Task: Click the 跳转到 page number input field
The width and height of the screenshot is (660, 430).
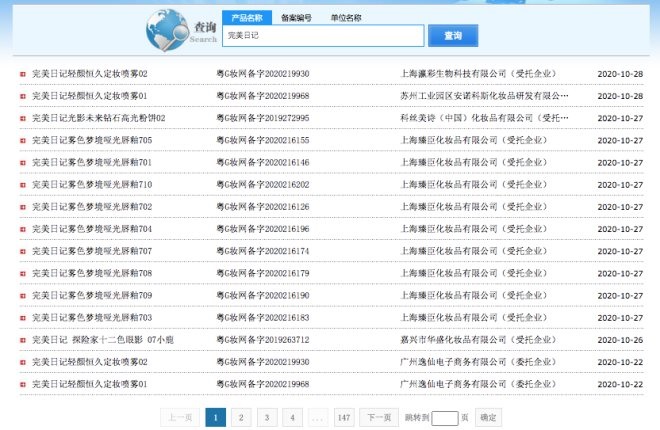Action: [x=445, y=418]
